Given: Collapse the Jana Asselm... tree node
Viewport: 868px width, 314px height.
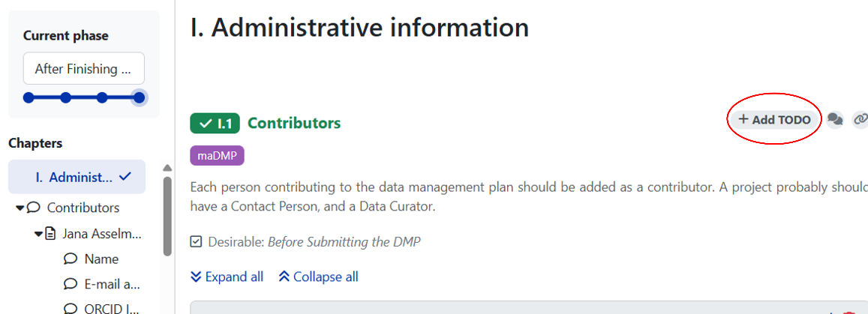Looking at the screenshot, I should point(38,234).
